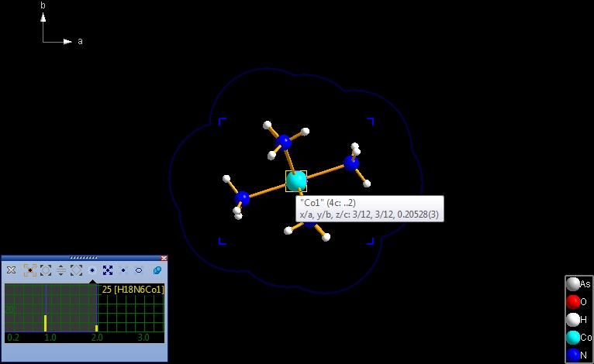The image size is (594, 364).
Task: Click the As sphere in the element legend
Action: click(573, 284)
